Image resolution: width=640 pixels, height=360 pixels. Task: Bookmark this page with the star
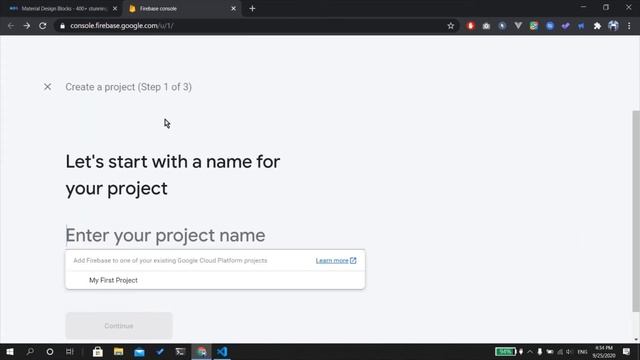[x=451, y=26]
